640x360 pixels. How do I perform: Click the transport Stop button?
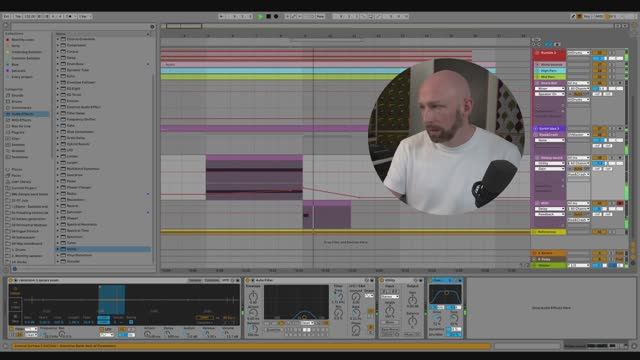pos(268,16)
